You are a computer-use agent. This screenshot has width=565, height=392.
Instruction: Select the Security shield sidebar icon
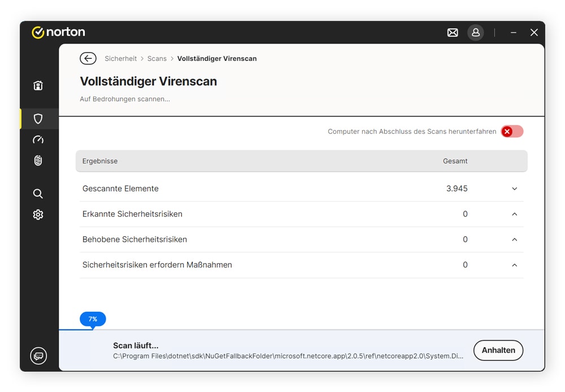click(x=38, y=119)
